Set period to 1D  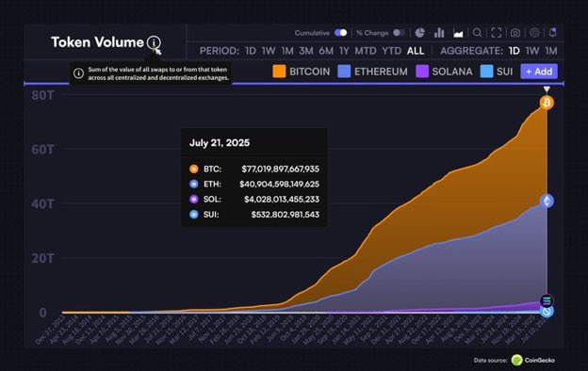coord(250,51)
